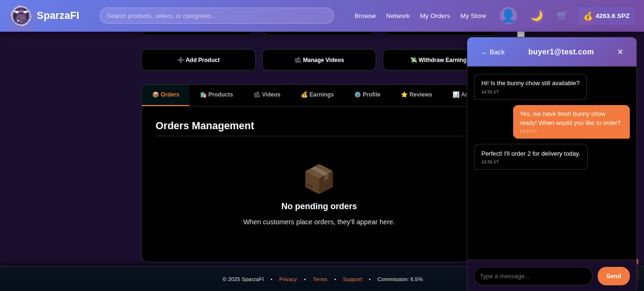Viewport: 644px width, 291px height.
Task: Click the message input field
Action: pos(533,276)
